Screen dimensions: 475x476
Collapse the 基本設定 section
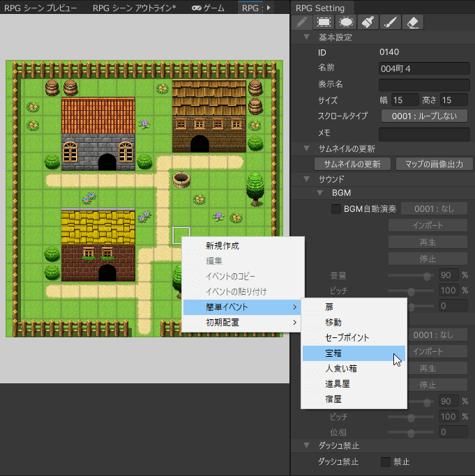coord(307,37)
